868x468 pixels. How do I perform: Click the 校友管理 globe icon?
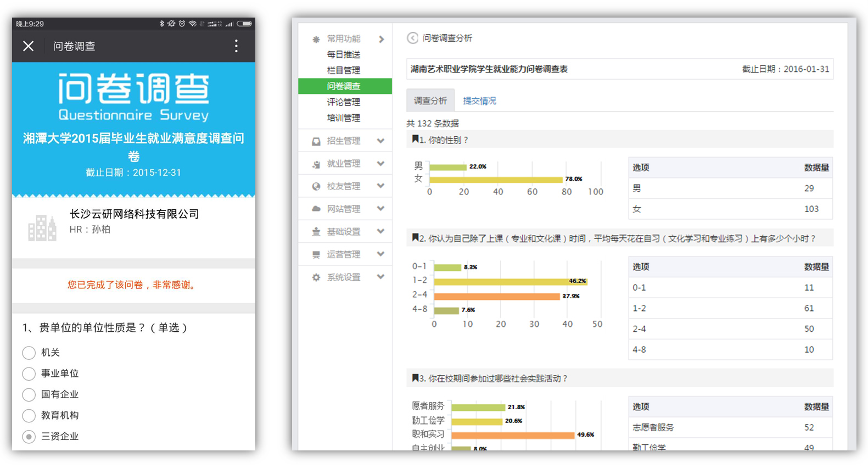coord(316,186)
